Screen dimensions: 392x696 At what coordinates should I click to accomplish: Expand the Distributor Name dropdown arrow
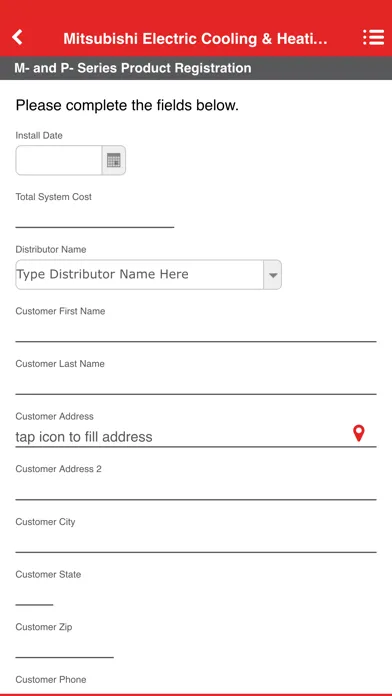click(273, 275)
